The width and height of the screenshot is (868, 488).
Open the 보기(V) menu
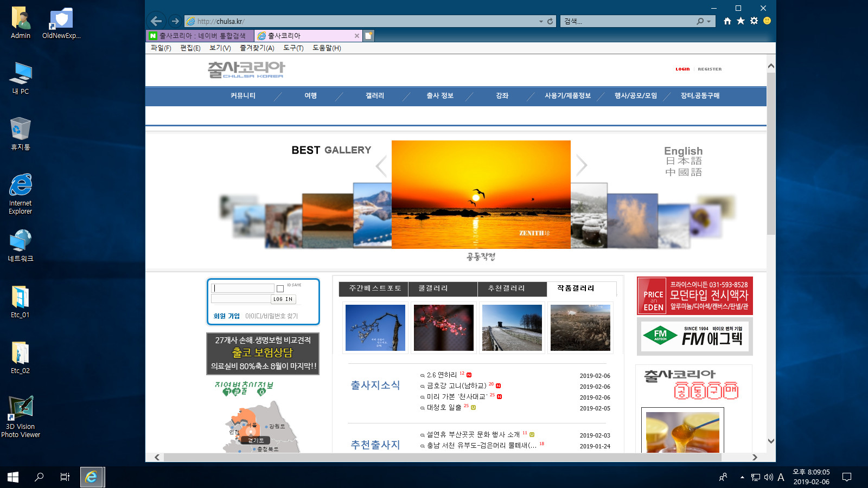(x=220, y=48)
